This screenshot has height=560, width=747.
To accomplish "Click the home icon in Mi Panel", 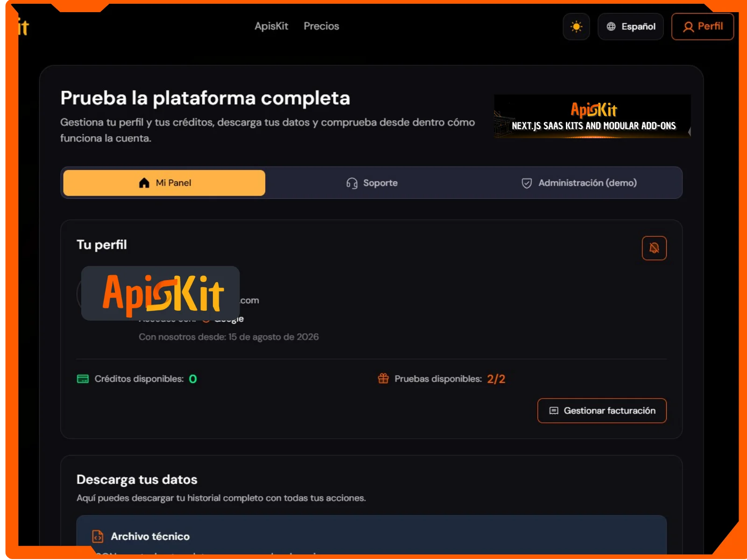I will click(144, 183).
